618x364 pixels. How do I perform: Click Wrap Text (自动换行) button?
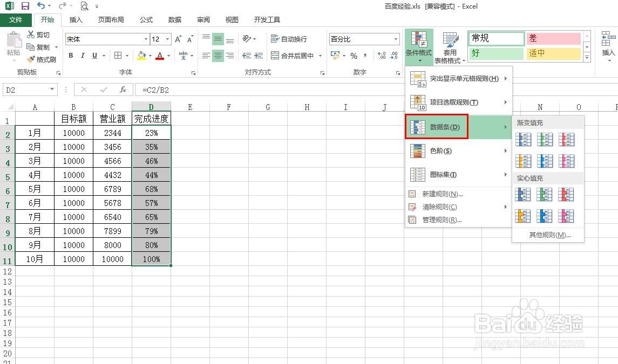(289, 39)
